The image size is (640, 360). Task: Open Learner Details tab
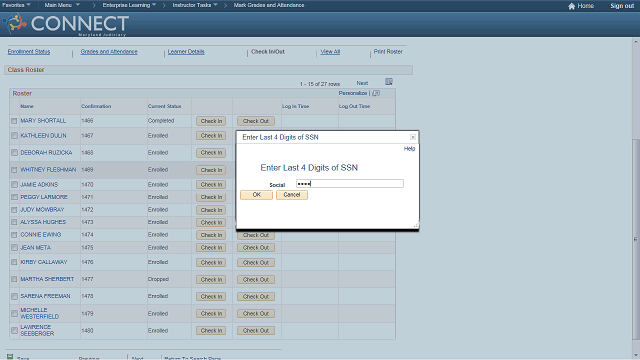pyautogui.click(x=186, y=52)
